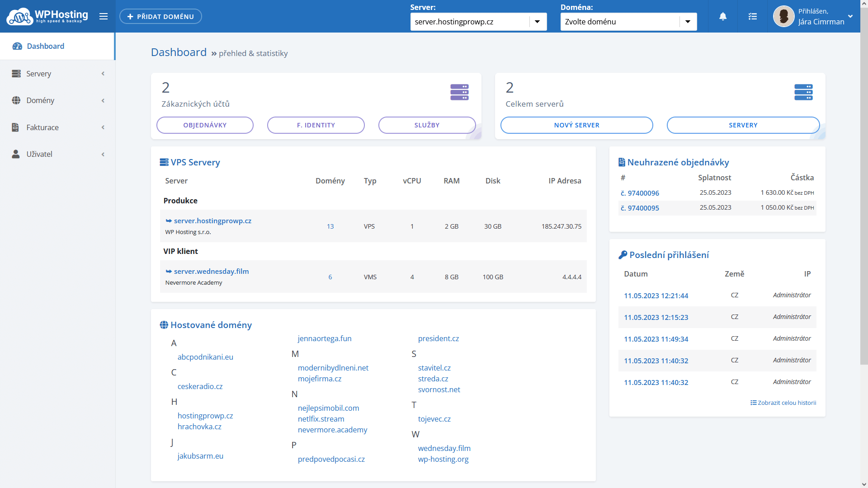This screenshot has height=488, width=868.
Task: Open the task list icon in header
Action: tap(752, 17)
